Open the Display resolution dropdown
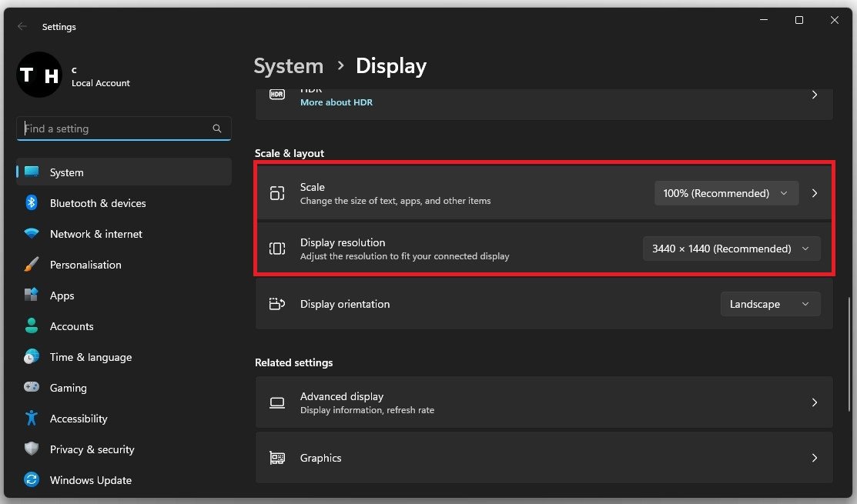This screenshot has height=504, width=857. (x=731, y=249)
